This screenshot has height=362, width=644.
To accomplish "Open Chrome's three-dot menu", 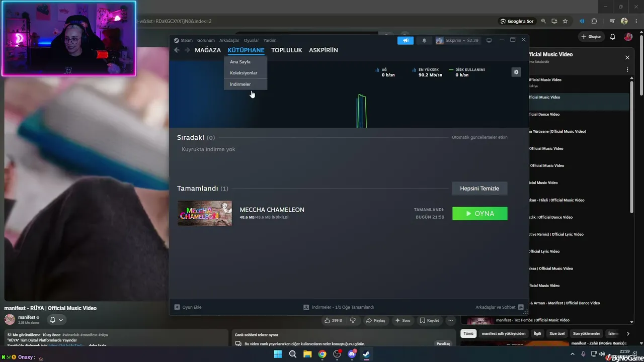I will point(636,21).
